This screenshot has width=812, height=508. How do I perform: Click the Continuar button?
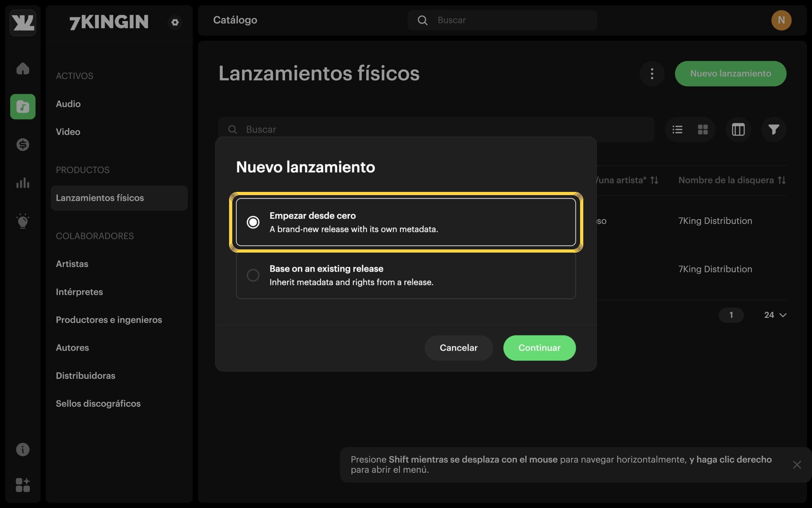point(539,348)
